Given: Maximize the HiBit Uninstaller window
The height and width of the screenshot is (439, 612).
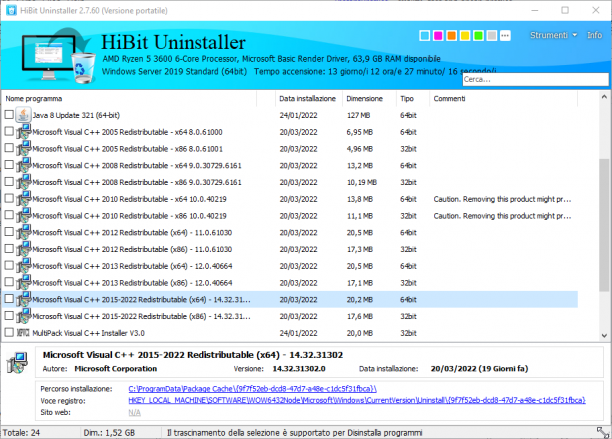Looking at the screenshot, I should tap(565, 10).
